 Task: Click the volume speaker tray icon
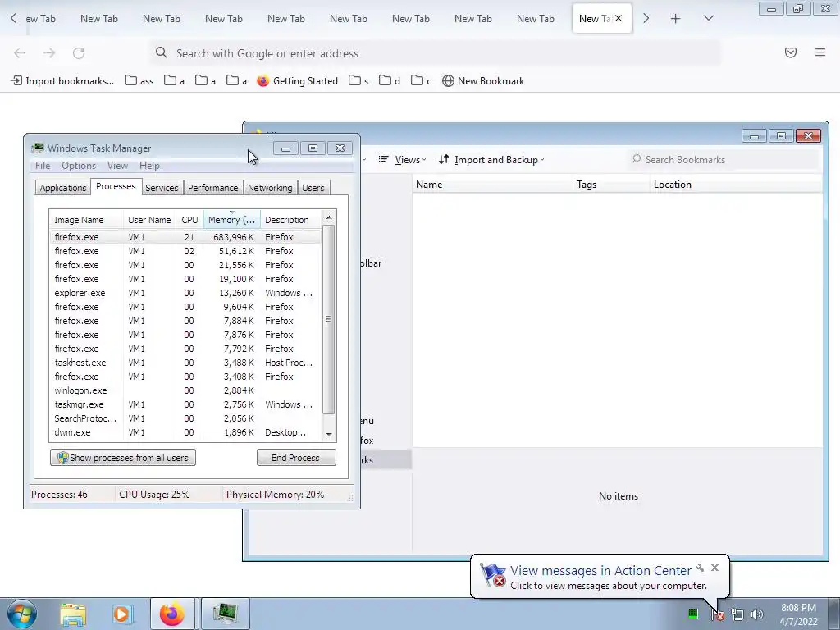pyautogui.click(x=757, y=614)
